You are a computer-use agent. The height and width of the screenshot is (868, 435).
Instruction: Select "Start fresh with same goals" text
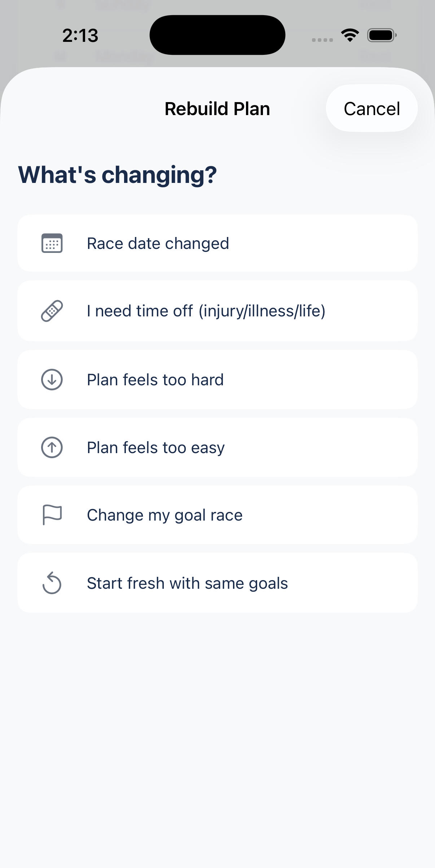click(x=187, y=583)
